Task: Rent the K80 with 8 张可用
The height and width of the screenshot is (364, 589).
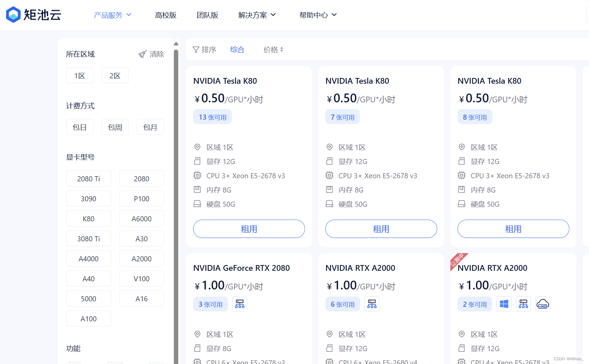Action: tap(513, 229)
